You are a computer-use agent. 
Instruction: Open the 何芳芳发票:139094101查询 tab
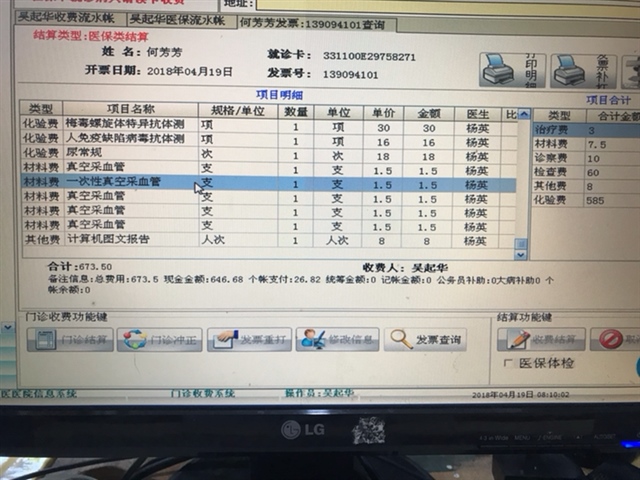point(312,23)
